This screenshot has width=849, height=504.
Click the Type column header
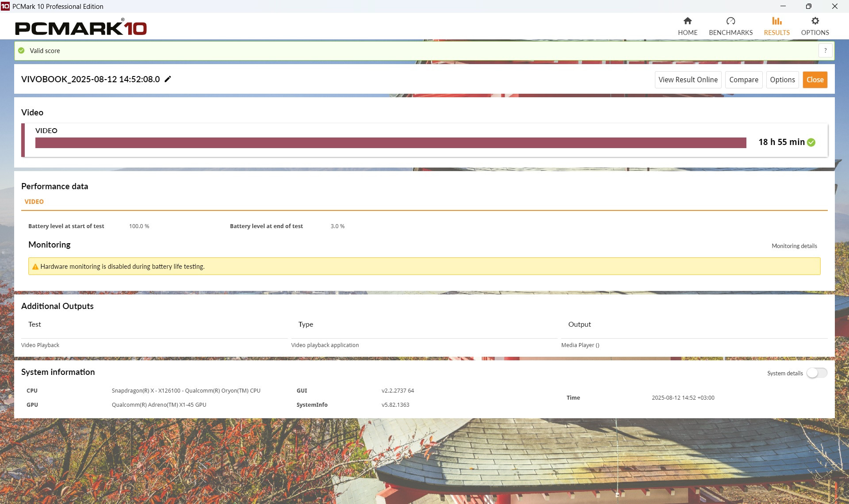pyautogui.click(x=306, y=324)
